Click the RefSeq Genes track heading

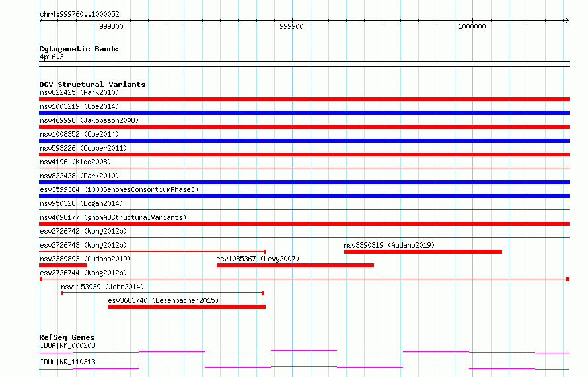pyautogui.click(x=67, y=337)
